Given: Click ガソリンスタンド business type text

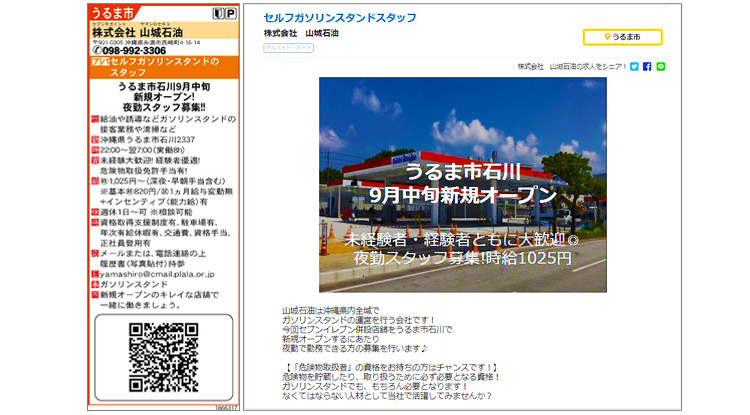Looking at the screenshot, I should 134,284.
